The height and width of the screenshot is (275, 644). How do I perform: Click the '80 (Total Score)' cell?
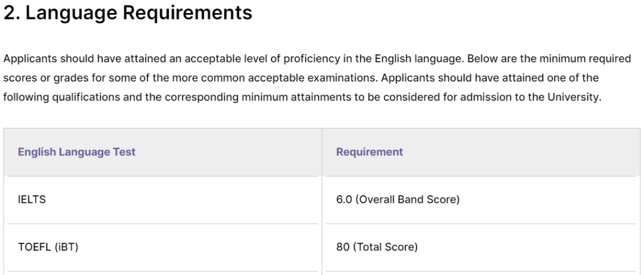[x=377, y=247]
